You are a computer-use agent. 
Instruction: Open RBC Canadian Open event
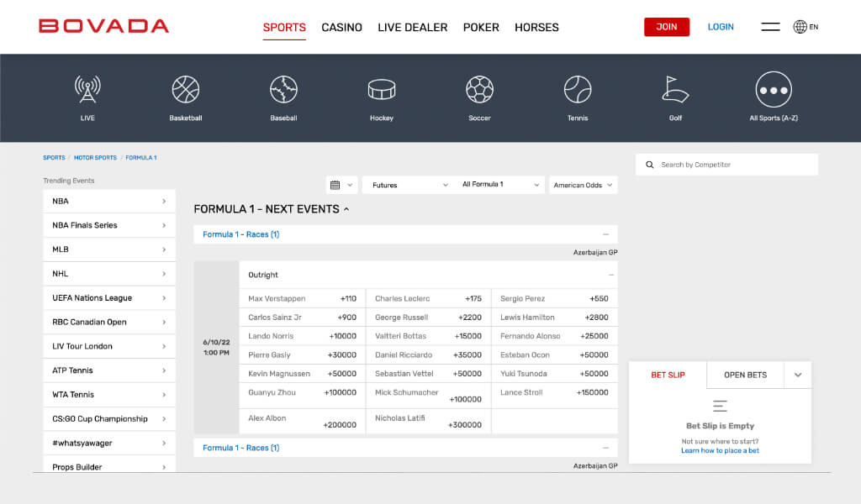coord(109,322)
